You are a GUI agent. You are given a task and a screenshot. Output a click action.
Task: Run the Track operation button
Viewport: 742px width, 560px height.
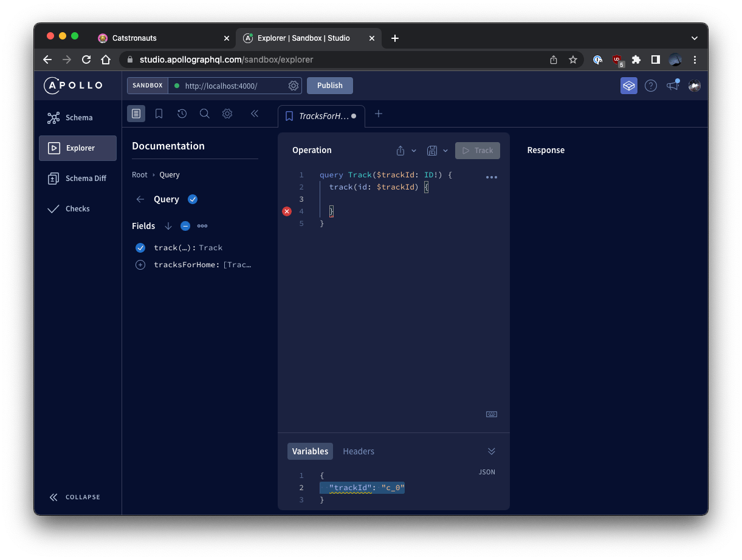[x=478, y=151]
